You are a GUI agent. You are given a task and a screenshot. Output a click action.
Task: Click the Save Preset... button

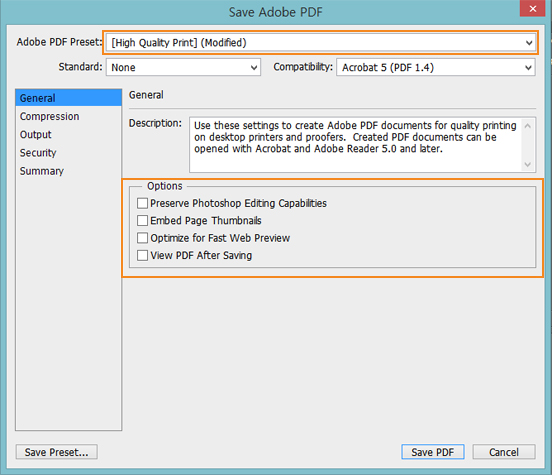(57, 452)
